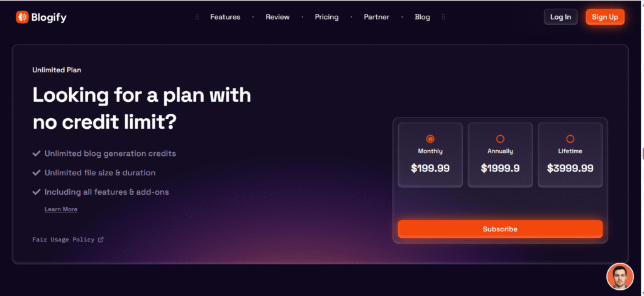Select the Monthly billing radio button

click(430, 139)
